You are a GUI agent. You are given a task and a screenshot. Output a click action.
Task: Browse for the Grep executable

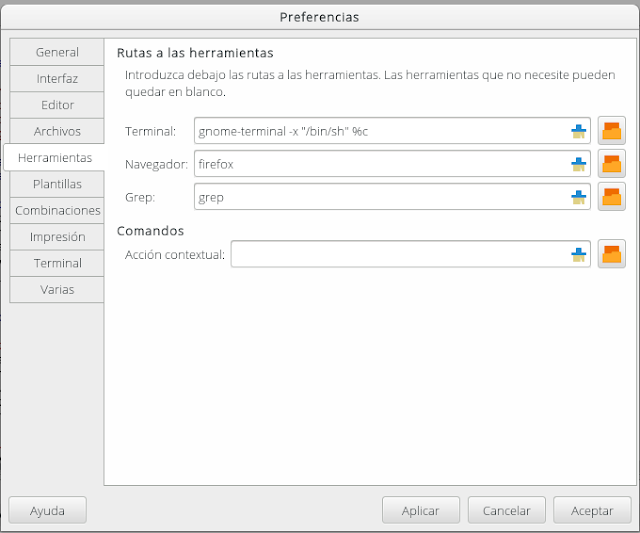tap(611, 197)
